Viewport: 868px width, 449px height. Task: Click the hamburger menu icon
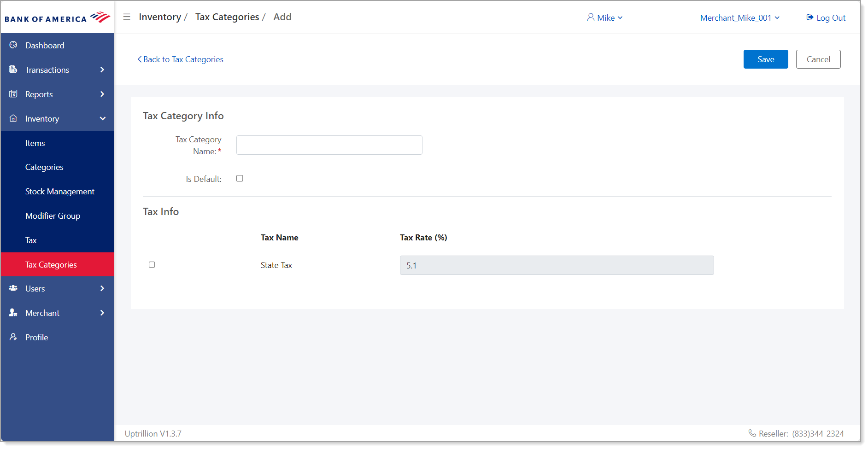click(x=127, y=17)
